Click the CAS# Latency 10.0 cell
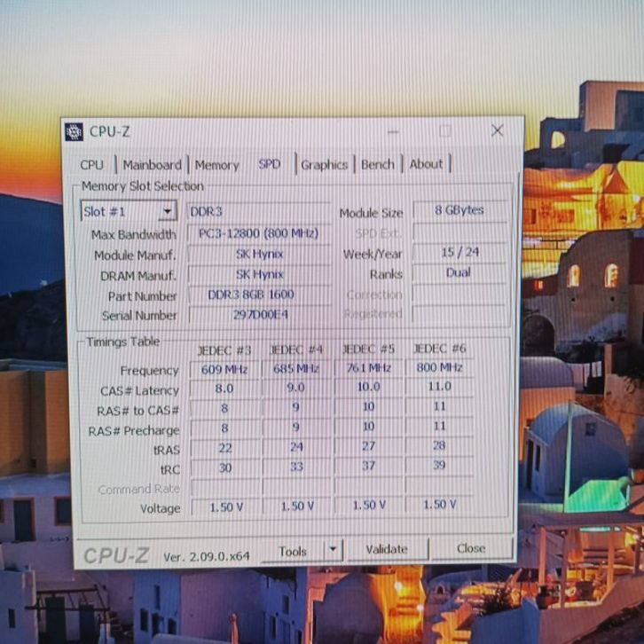This screenshot has width=644, height=644. (368, 387)
